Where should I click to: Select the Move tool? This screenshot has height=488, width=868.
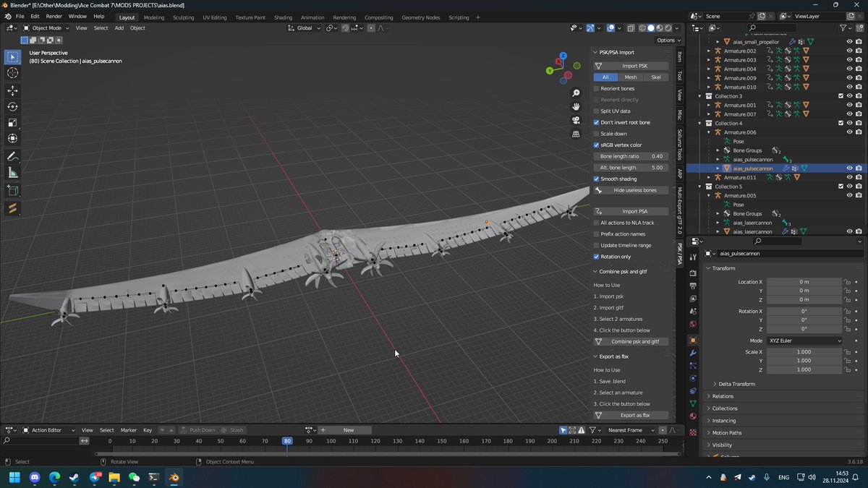13,90
